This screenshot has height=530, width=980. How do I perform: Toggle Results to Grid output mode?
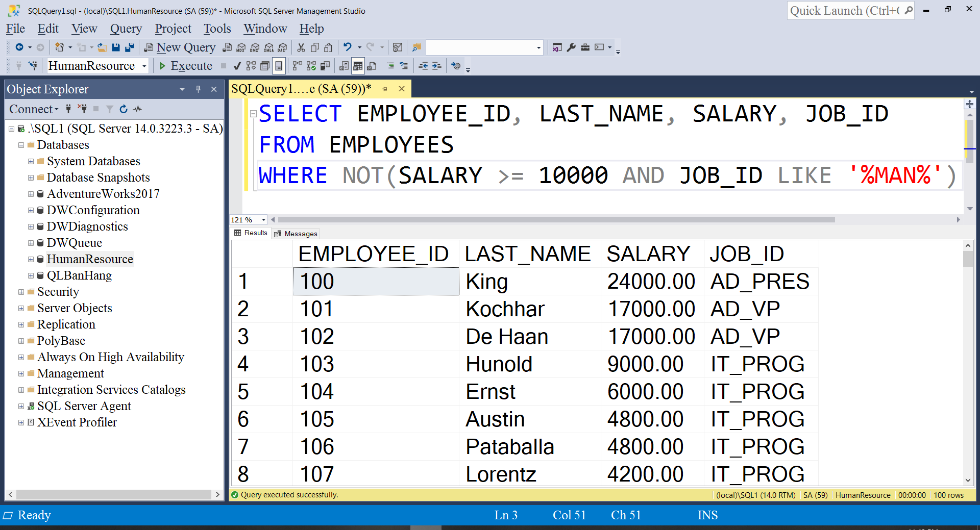tap(358, 66)
